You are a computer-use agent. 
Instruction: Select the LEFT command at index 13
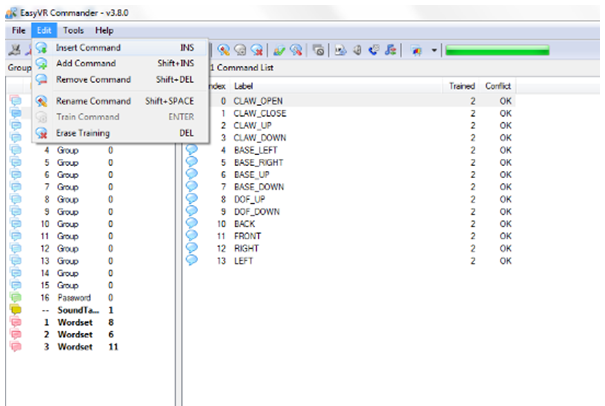pyautogui.click(x=243, y=261)
